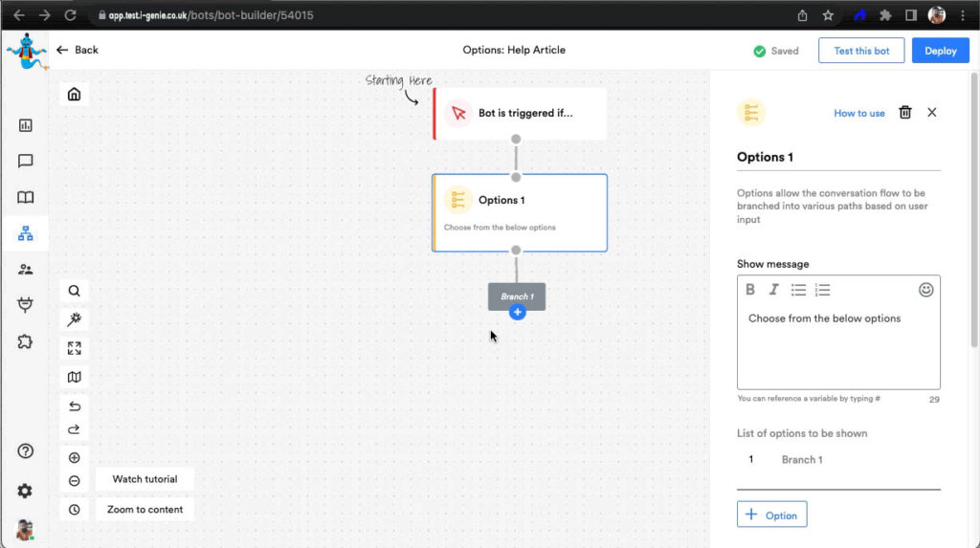Screen dimensions: 980x548
Task: Click the blue plus under Branch 1
Action: pos(517,313)
